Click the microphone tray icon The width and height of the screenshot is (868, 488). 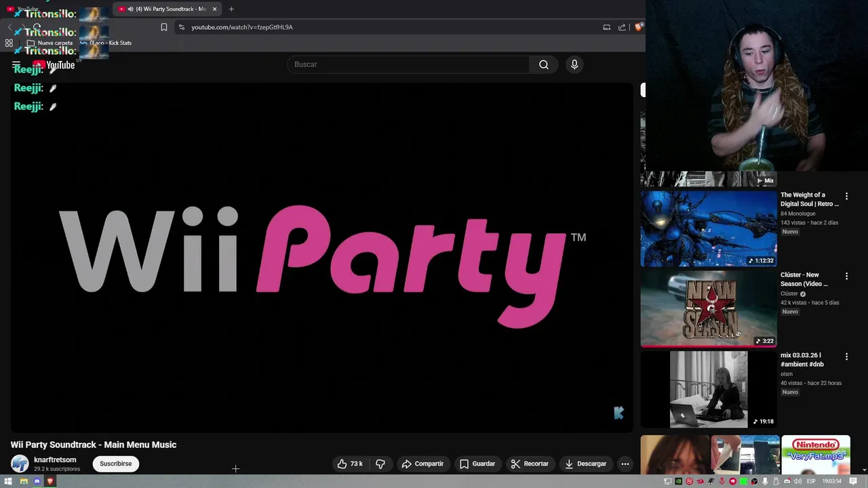click(765, 481)
